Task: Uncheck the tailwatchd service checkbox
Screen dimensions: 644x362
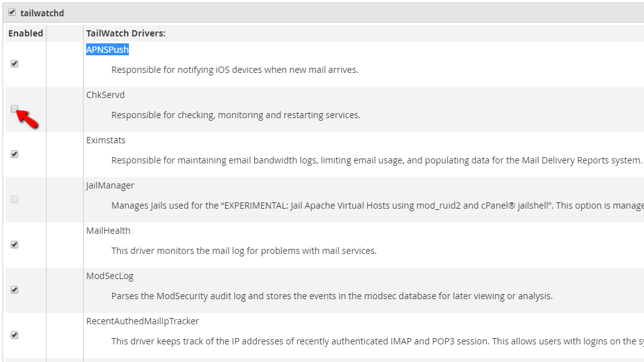Action: [x=12, y=13]
